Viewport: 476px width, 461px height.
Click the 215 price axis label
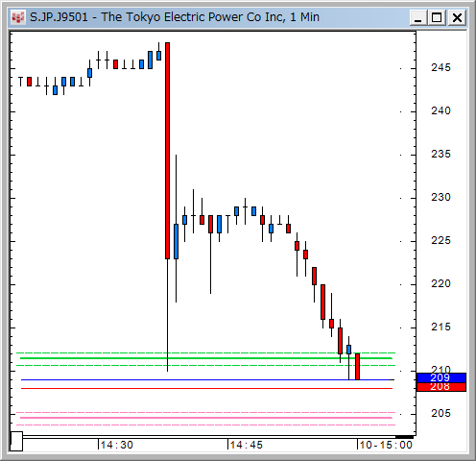pos(440,328)
